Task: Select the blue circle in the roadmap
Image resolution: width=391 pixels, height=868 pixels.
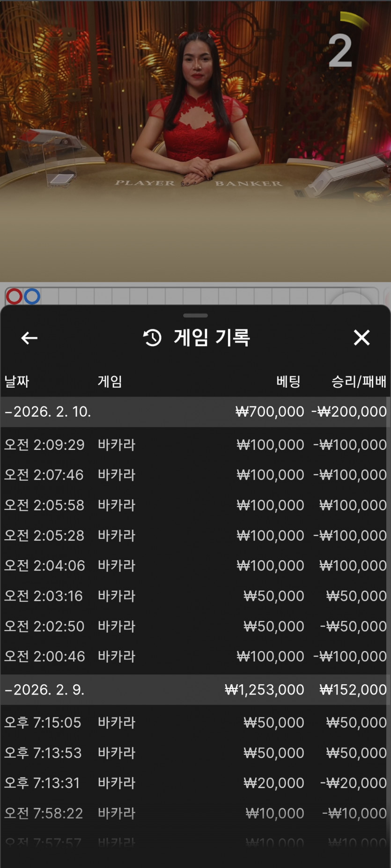Action: [32, 296]
